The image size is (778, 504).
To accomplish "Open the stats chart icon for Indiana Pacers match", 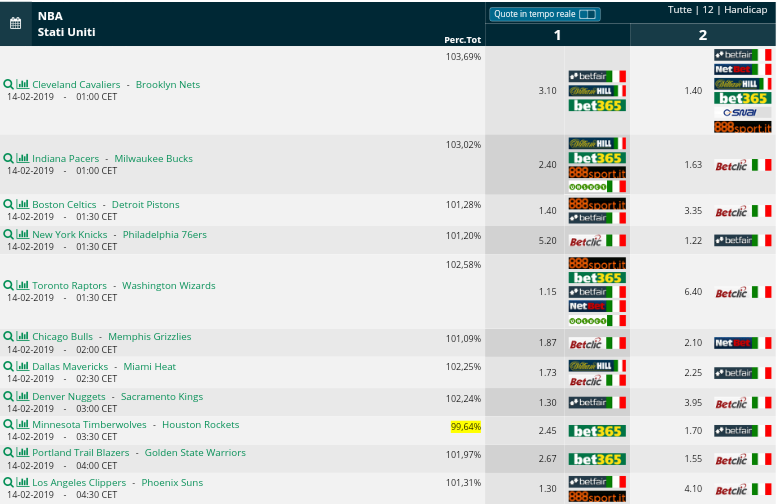I will pos(22,158).
